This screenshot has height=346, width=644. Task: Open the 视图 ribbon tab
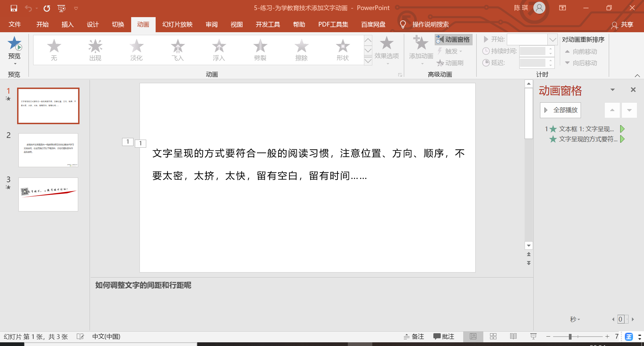click(x=237, y=24)
